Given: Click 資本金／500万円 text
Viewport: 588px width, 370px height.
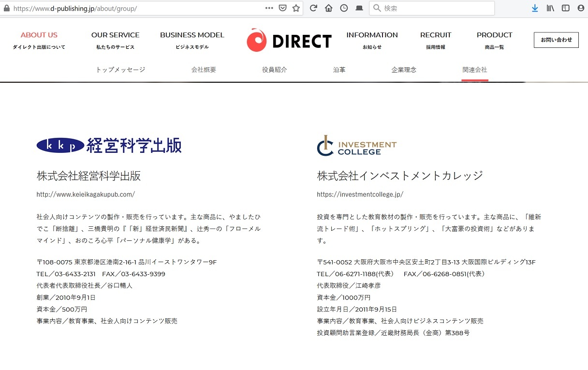Looking at the screenshot, I should tap(61, 309).
